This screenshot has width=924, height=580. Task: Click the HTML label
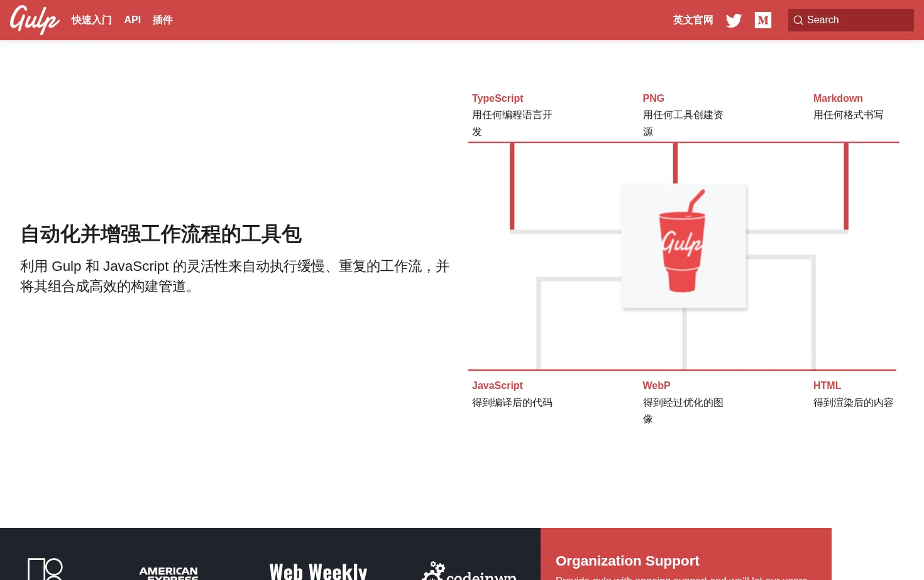pyautogui.click(x=827, y=385)
